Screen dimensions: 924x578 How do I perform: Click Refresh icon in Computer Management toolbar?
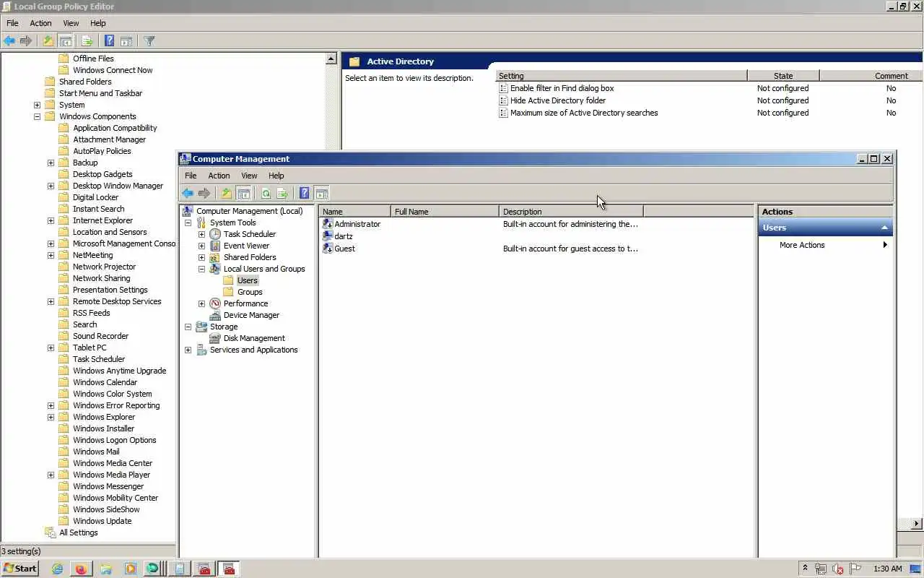[266, 193]
